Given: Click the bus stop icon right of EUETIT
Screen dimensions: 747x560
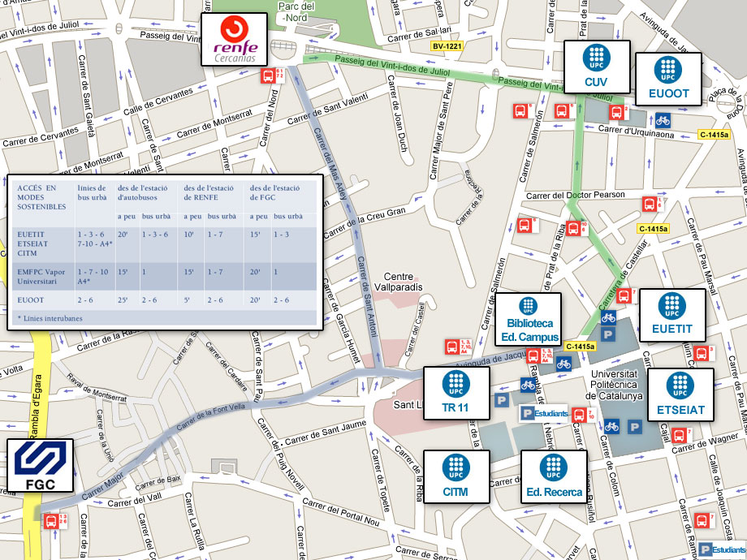Looking at the screenshot, I should coord(700,353).
